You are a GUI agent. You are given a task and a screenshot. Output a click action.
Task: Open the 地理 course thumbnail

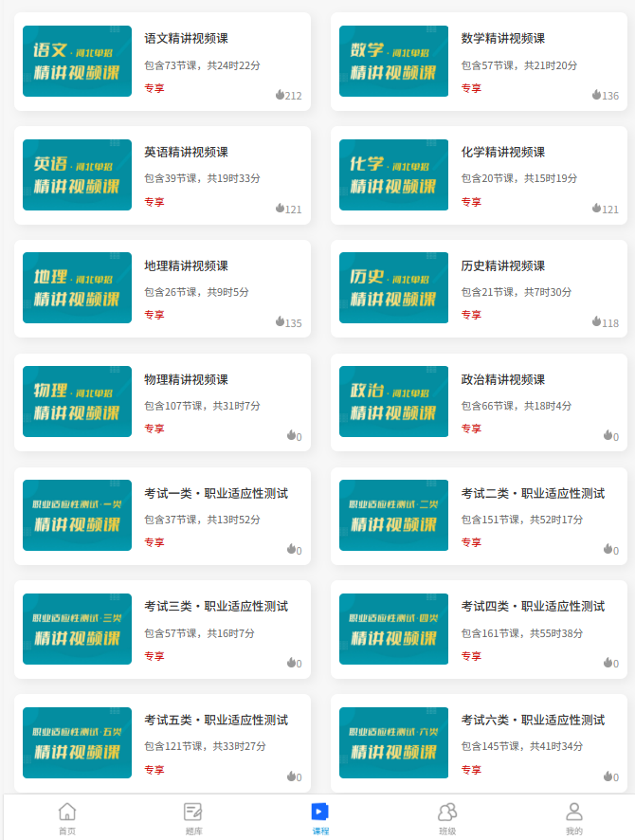(x=77, y=288)
